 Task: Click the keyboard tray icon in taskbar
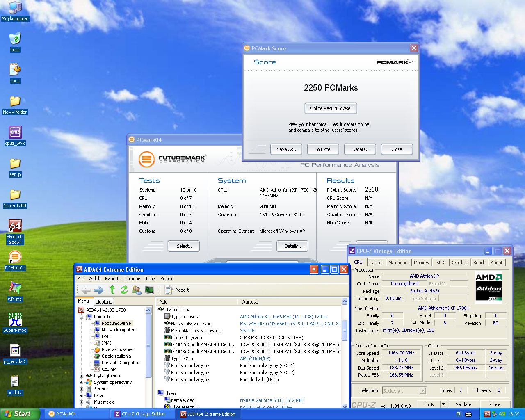tap(468, 414)
